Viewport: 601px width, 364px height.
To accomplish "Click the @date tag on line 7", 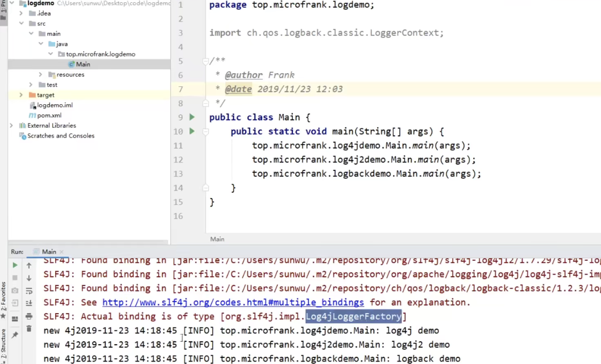I will tap(238, 89).
